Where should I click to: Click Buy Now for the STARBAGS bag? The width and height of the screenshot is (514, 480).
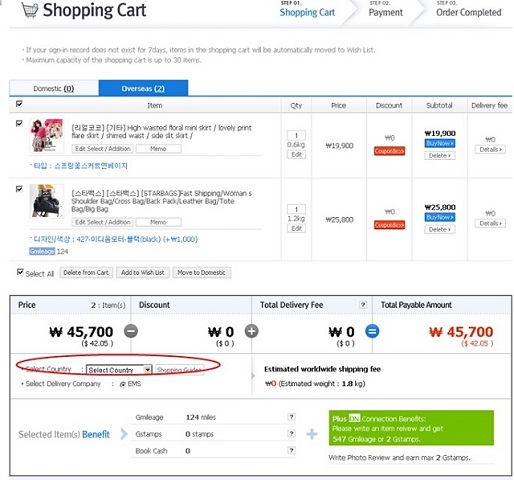(x=440, y=217)
